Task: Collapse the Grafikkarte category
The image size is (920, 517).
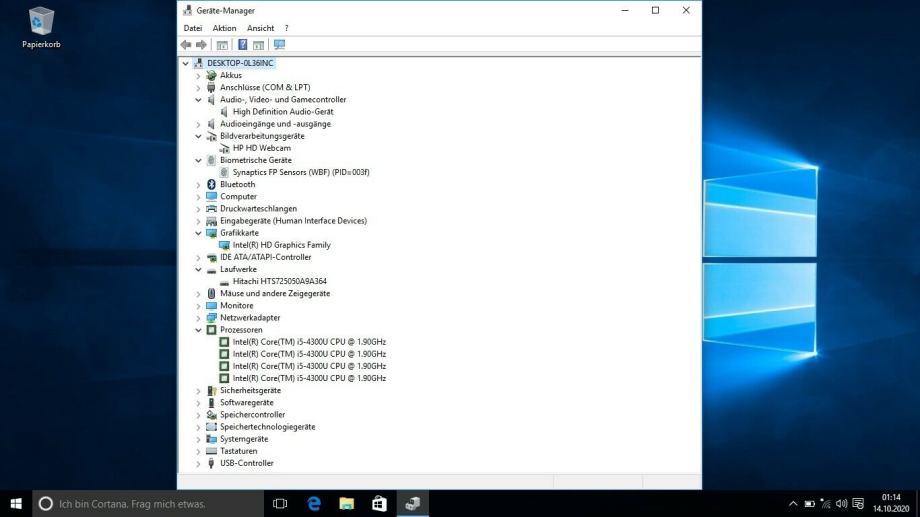Action: (x=198, y=233)
